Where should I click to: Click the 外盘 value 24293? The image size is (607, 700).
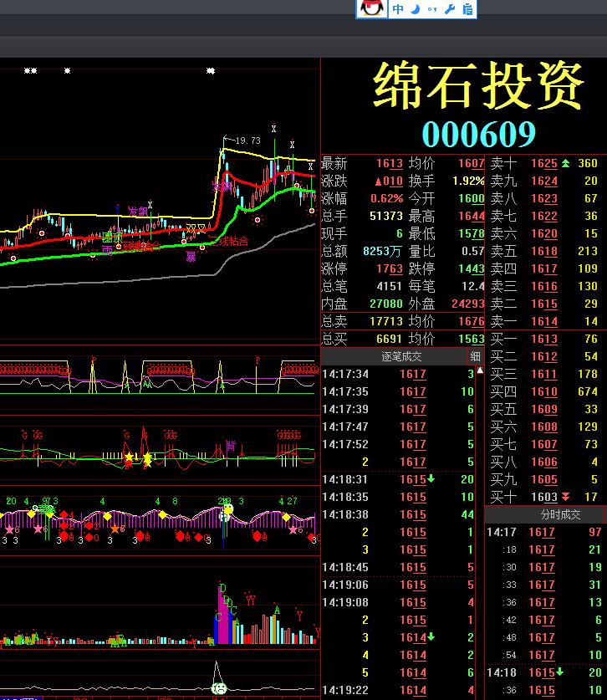468,304
